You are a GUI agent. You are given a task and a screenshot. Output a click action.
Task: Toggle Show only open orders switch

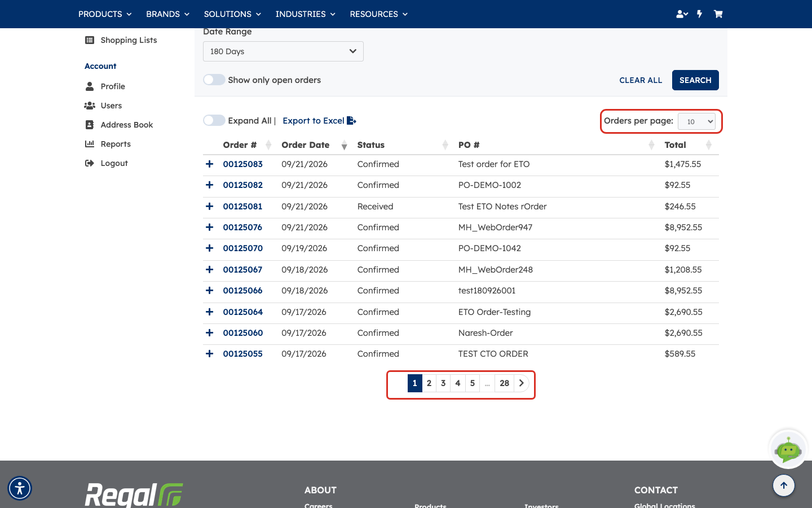tap(214, 80)
